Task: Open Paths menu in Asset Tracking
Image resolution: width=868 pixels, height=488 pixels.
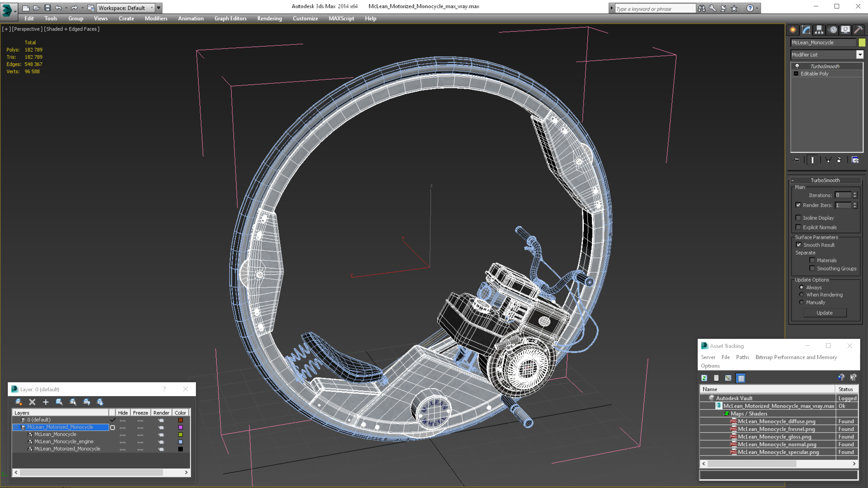Action: (x=742, y=357)
